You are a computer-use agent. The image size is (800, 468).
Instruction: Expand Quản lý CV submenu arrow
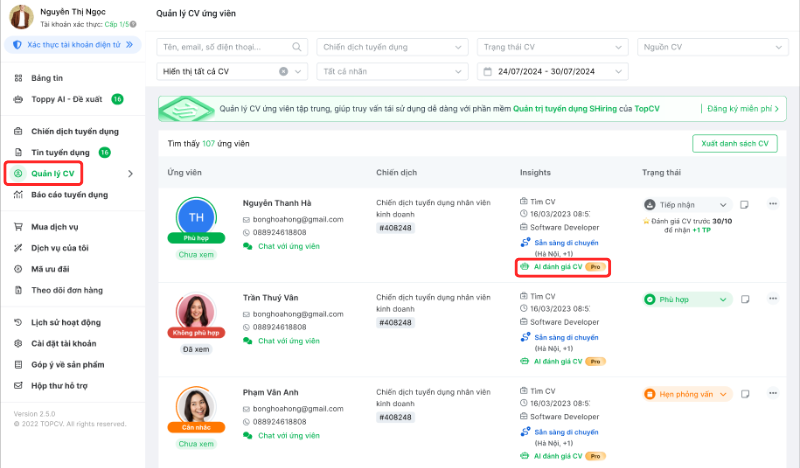(130, 174)
